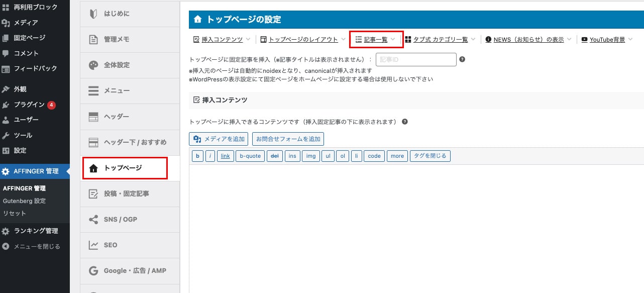This screenshot has width=644, height=293.
Task: Expand the 記事一覧 dropdown
Action: (x=376, y=39)
